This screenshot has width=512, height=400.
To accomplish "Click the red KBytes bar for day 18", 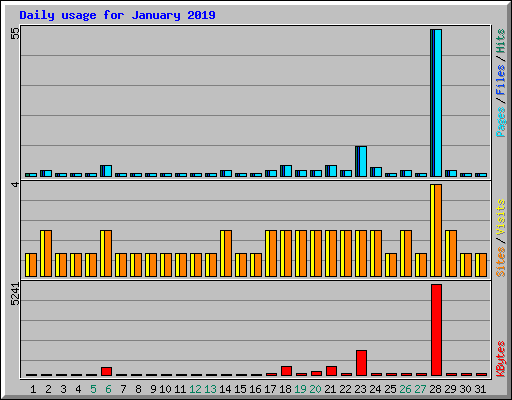I will pyautogui.click(x=286, y=371).
